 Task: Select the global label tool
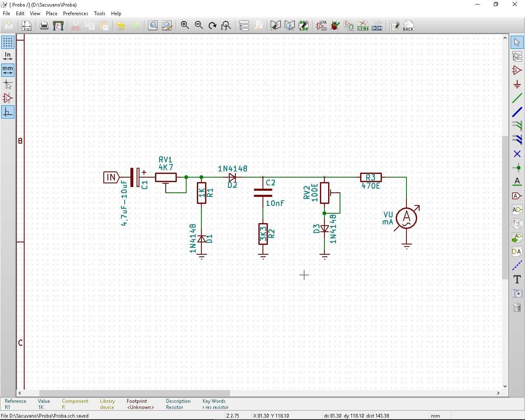[x=517, y=196]
